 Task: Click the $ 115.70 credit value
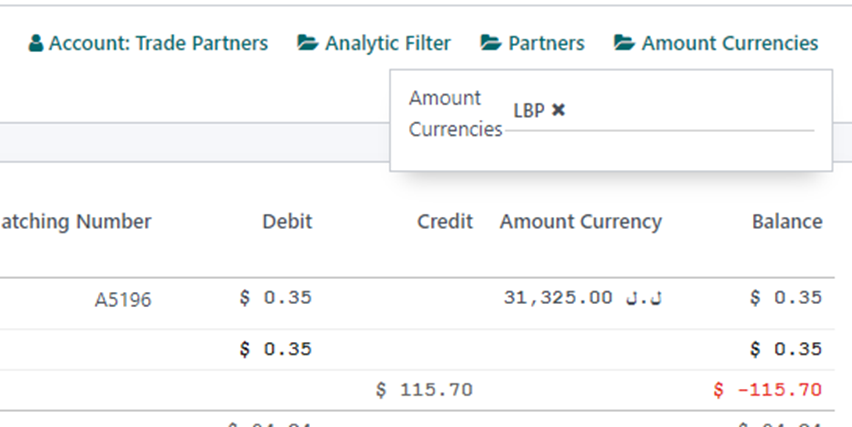pyautogui.click(x=424, y=390)
